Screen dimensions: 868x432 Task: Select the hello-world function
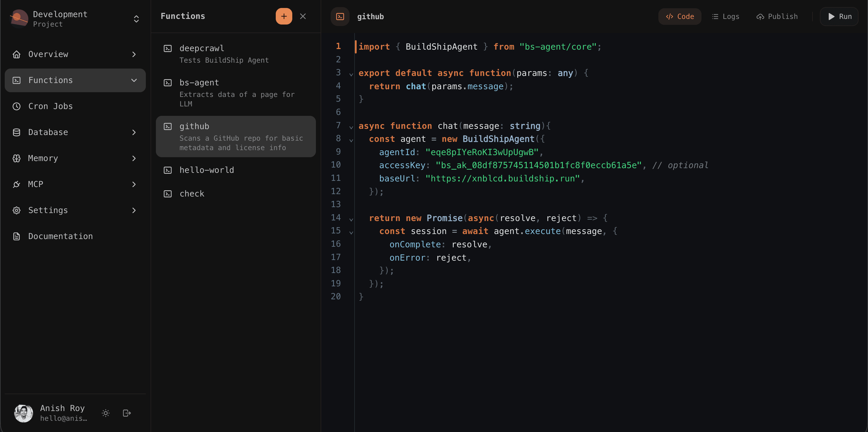[207, 170]
